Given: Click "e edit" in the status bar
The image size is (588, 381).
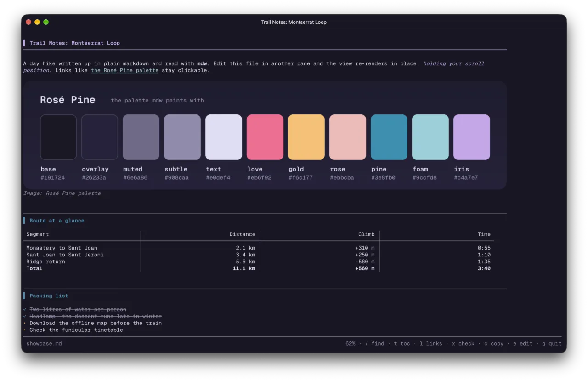Looking at the screenshot, I should [x=523, y=344].
